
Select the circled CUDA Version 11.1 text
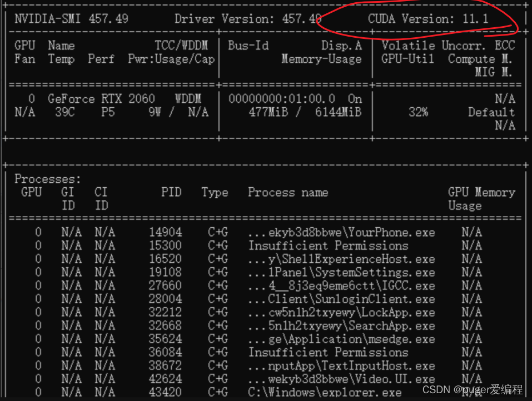point(428,18)
